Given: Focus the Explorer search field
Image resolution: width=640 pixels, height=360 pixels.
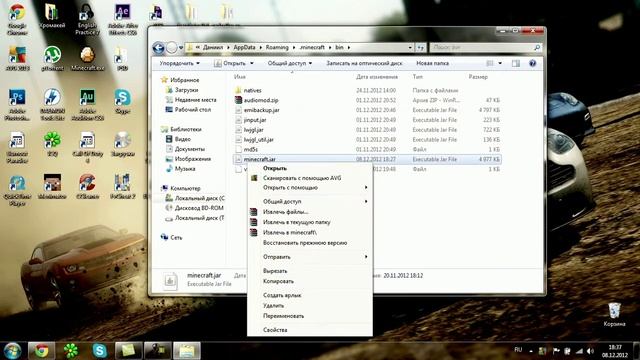Looking at the screenshot, I should point(486,48).
